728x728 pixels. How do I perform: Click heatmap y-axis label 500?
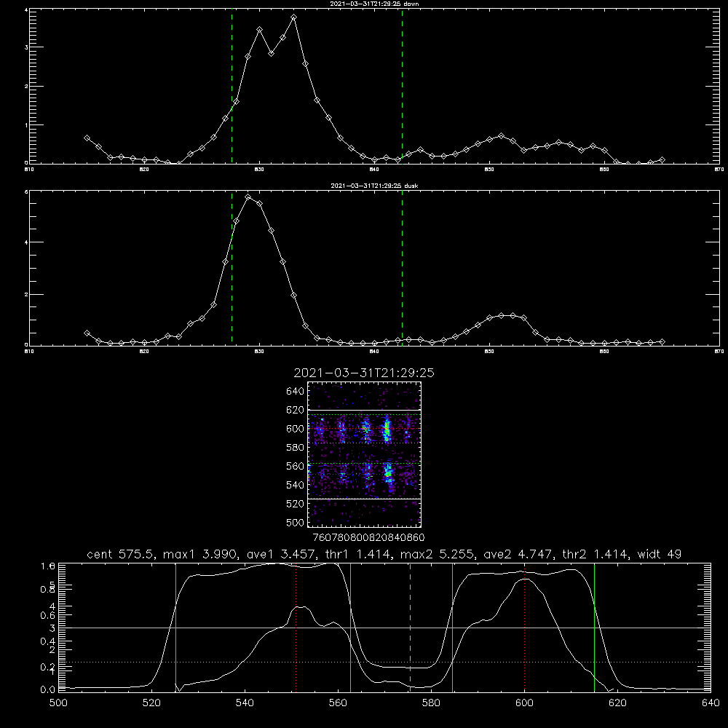click(x=296, y=522)
